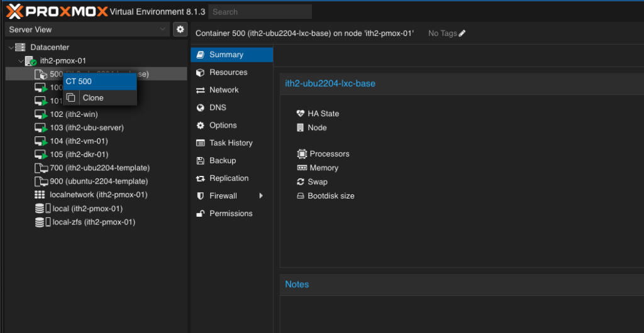Click the Summary book icon

[x=201, y=55]
